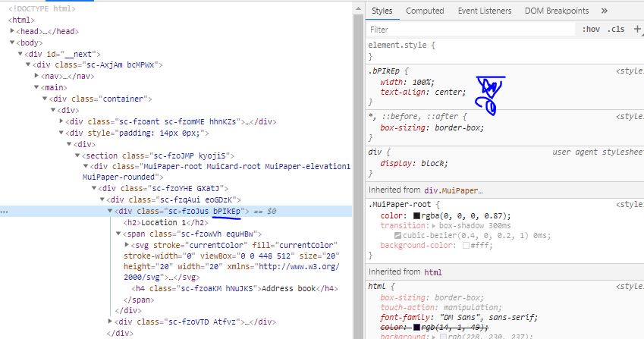Open user agent stylesheet source label
Screen dimensions: 644x339
(x=598, y=152)
